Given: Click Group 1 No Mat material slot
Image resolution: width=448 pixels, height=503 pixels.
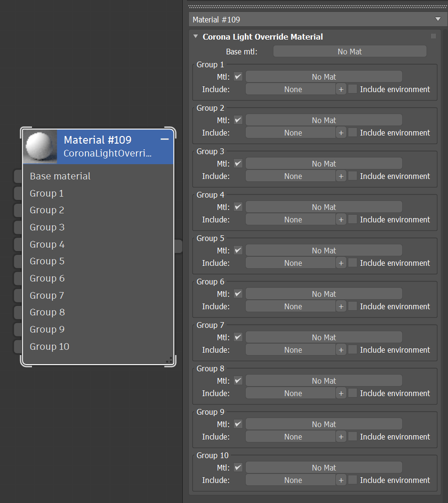Looking at the screenshot, I should [323, 77].
